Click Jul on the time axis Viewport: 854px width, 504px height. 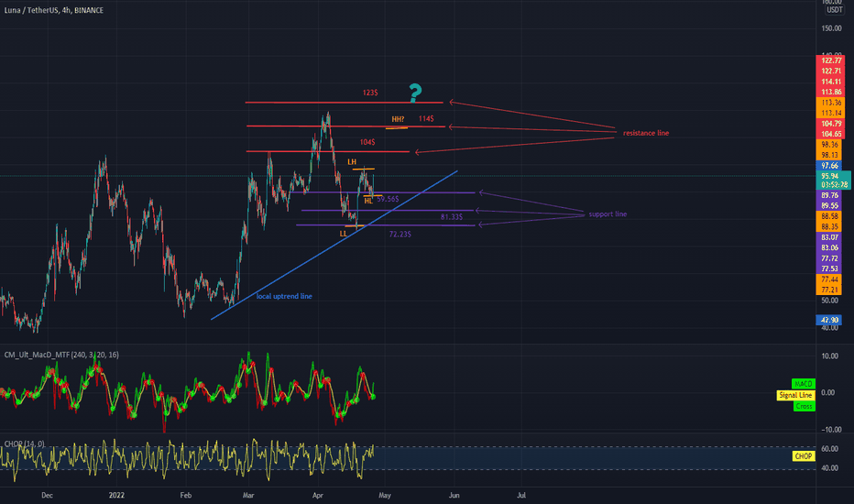click(x=521, y=495)
